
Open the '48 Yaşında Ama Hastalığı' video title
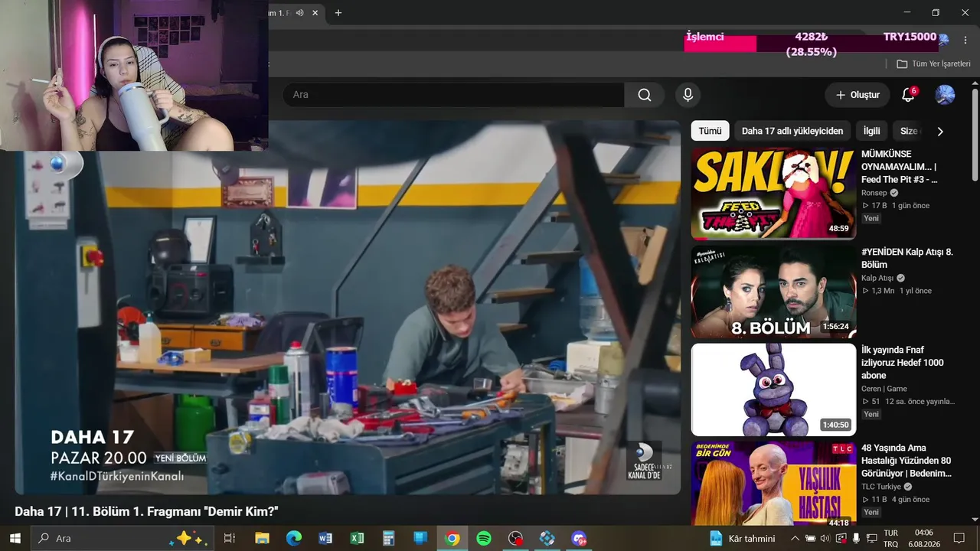(906, 461)
